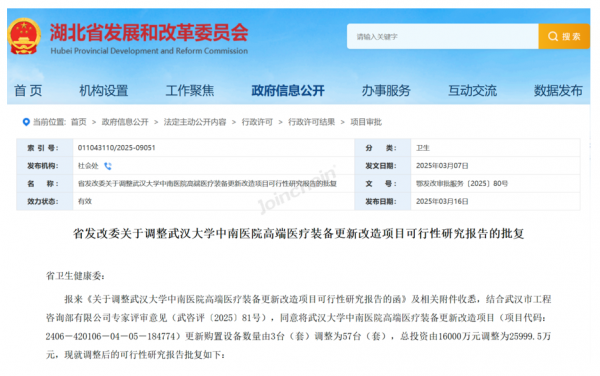Click the location pin icon by 当前位置
The image size is (600, 376).
pos(26,122)
